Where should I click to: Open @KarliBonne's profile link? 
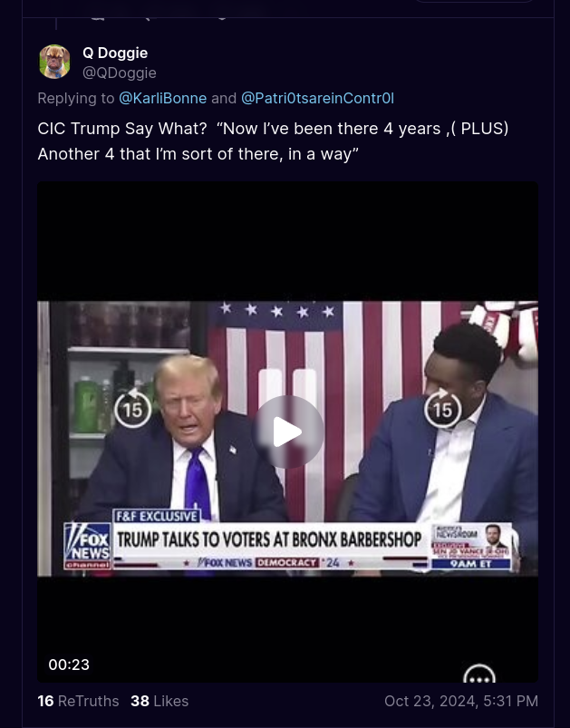coord(162,99)
